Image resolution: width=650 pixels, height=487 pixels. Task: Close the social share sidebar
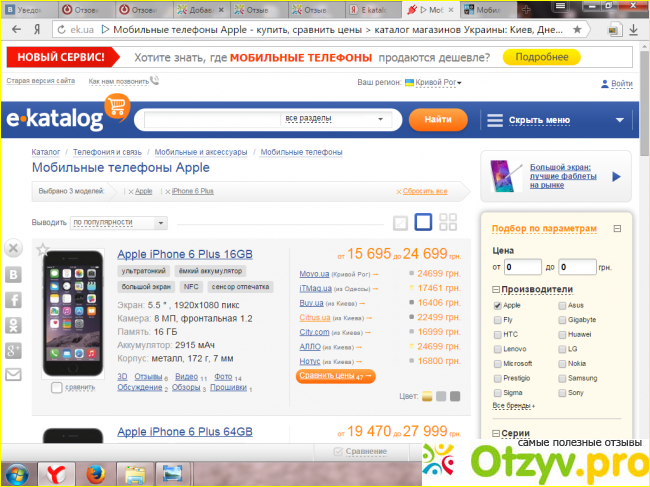[13, 248]
